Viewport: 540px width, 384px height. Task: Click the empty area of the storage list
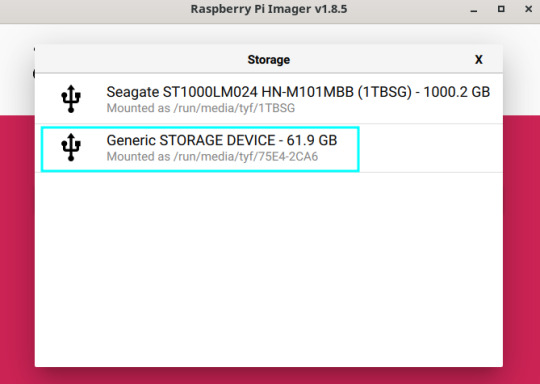269,269
